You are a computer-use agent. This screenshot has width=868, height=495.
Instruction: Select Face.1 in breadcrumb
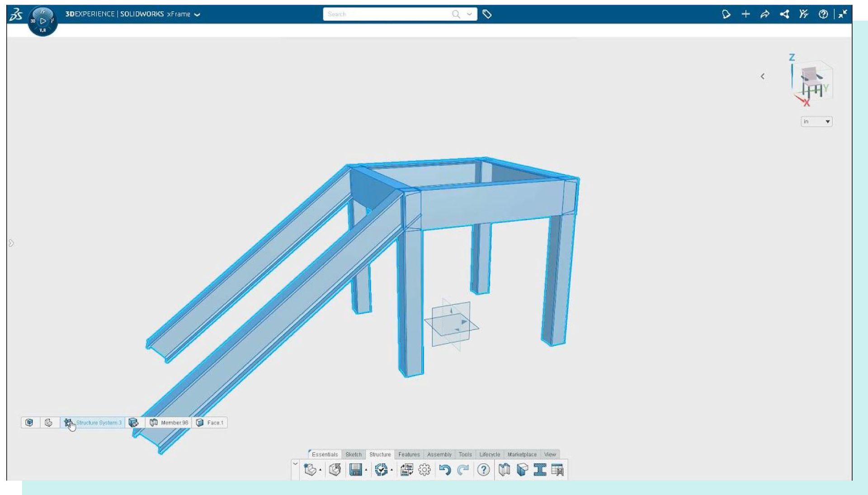pos(210,423)
